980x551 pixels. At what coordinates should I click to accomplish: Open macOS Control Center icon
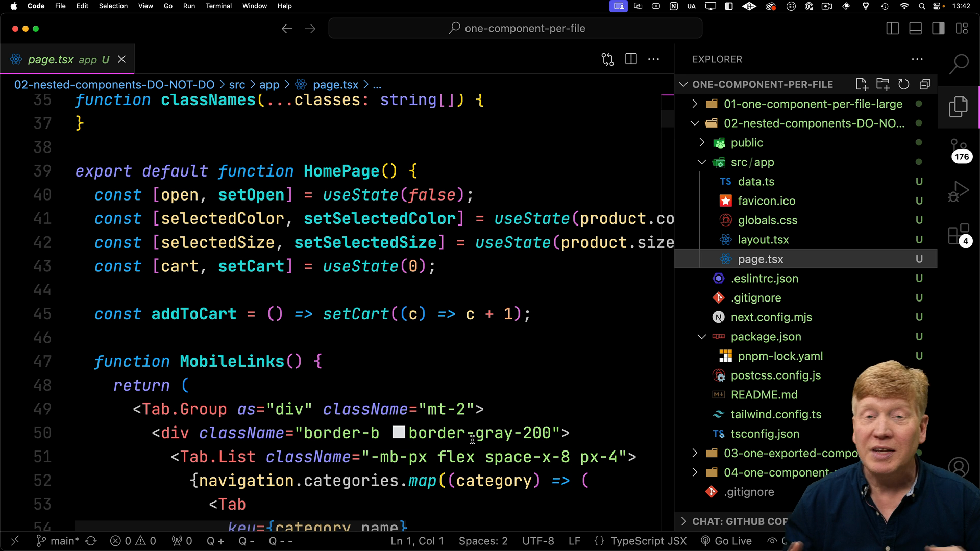click(x=938, y=6)
